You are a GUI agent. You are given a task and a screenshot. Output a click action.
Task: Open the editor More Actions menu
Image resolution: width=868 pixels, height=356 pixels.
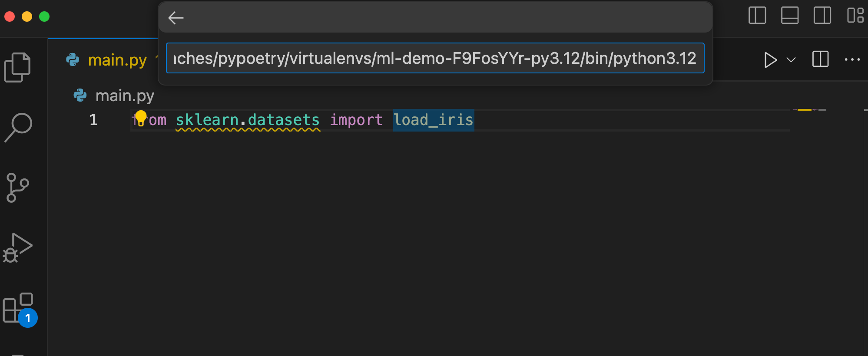(x=852, y=59)
